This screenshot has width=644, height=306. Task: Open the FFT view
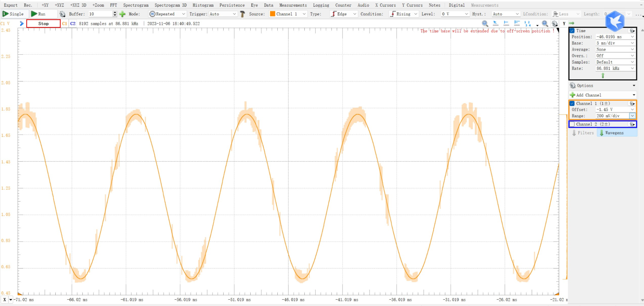[x=113, y=5]
